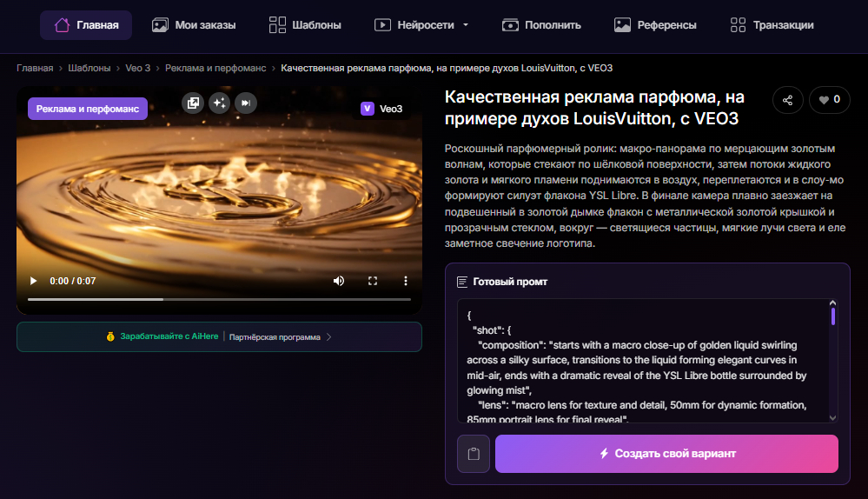
Task: Click Главная breadcrumb link
Action: pos(35,68)
